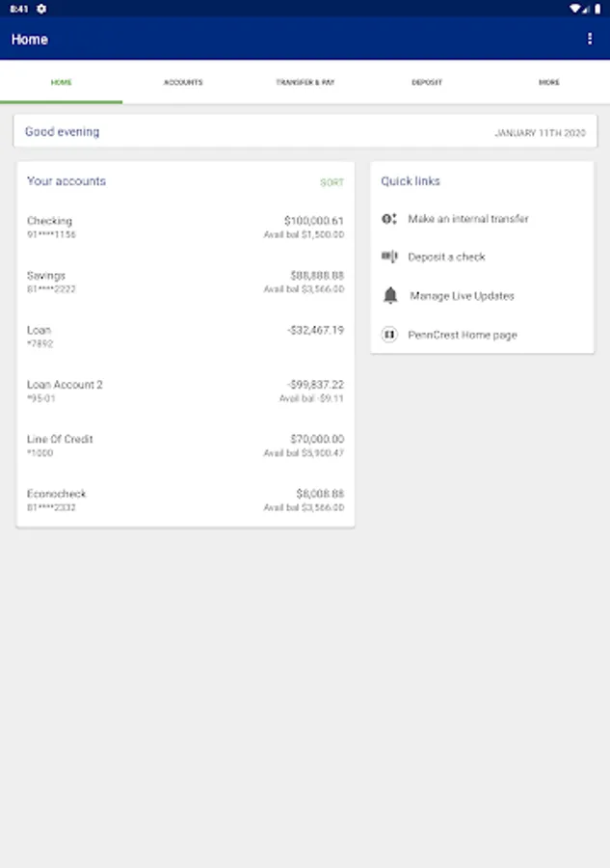This screenshot has width=610, height=868.
Task: Open the Transfer & Pay tab
Action: pyautogui.click(x=305, y=83)
